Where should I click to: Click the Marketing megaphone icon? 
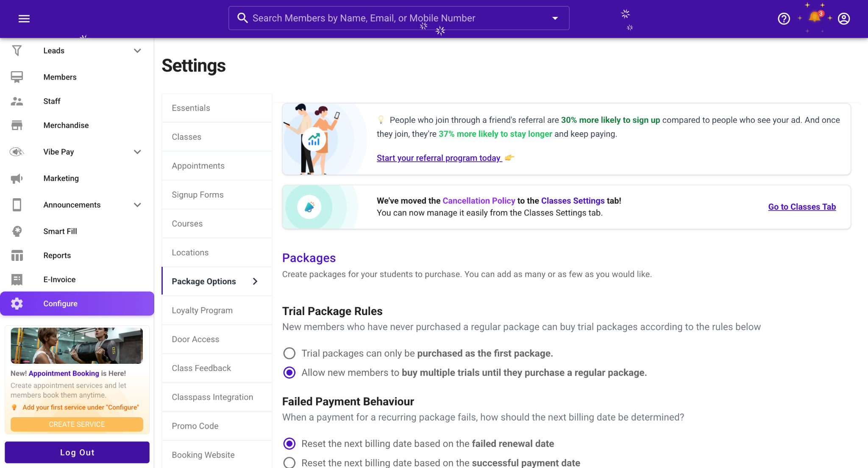[x=17, y=178]
